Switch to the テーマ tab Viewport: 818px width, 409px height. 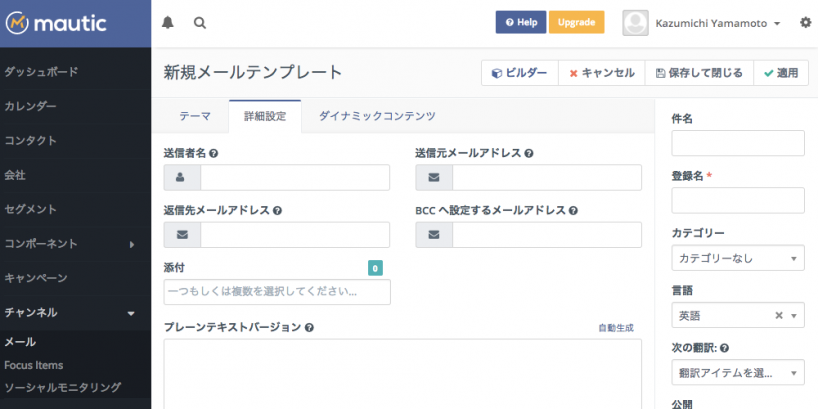[195, 116]
